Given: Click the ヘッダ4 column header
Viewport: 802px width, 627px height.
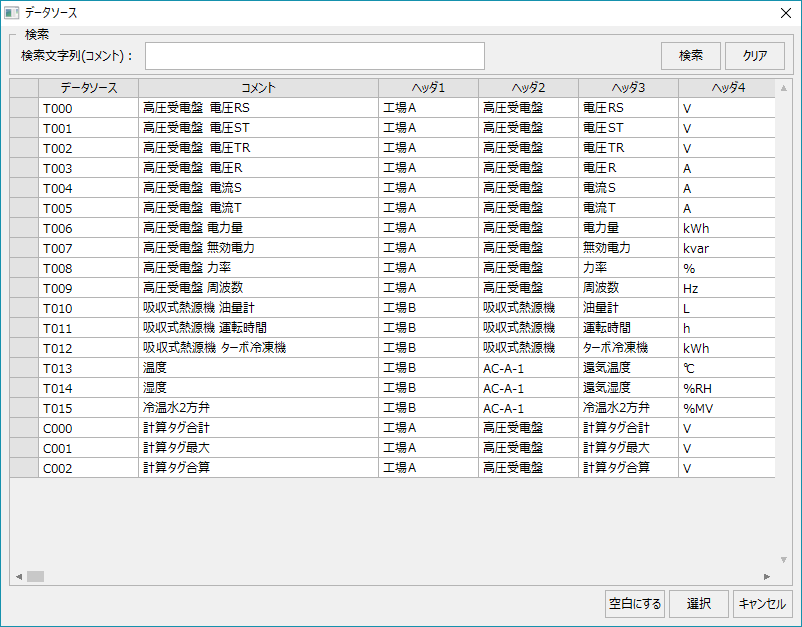Looking at the screenshot, I should 727,88.
